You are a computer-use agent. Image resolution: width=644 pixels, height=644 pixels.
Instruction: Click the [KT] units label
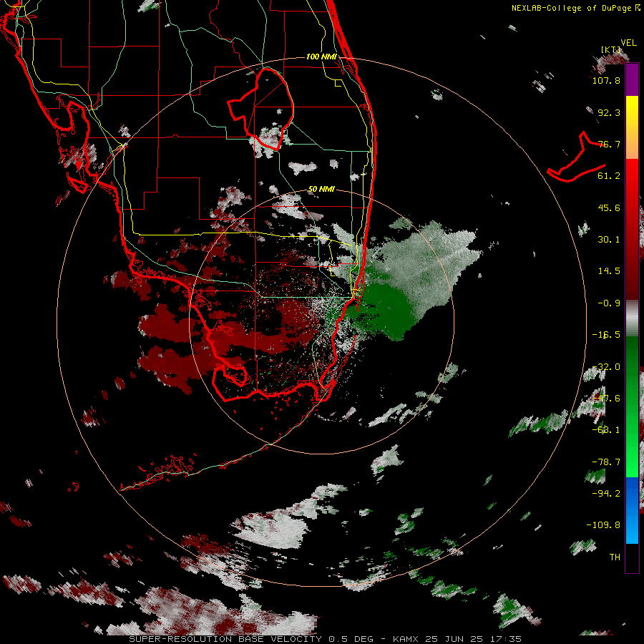coord(611,49)
